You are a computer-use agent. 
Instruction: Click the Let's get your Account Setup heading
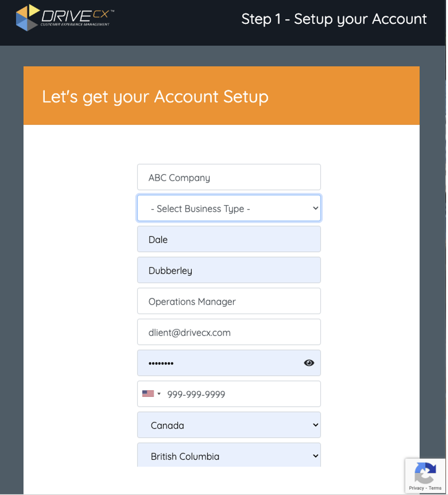point(155,97)
